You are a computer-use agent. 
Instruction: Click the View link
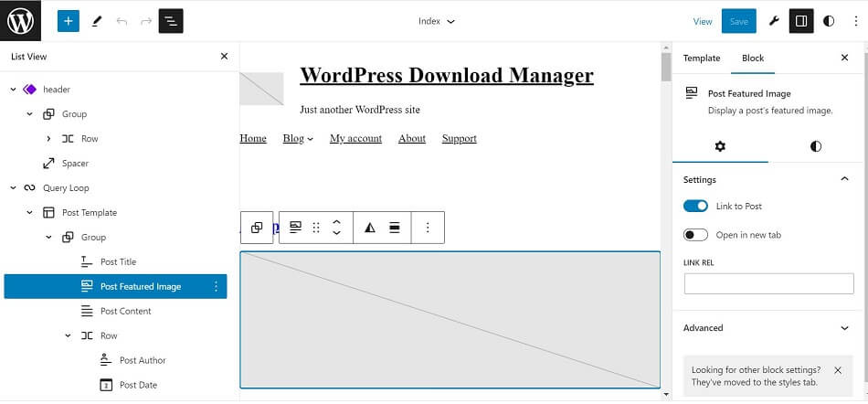point(703,21)
